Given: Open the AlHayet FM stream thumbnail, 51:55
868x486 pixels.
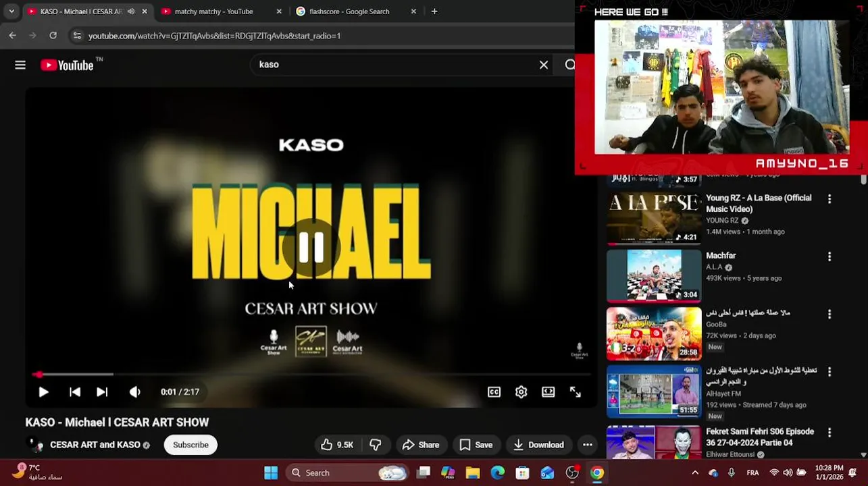Looking at the screenshot, I should point(654,391).
